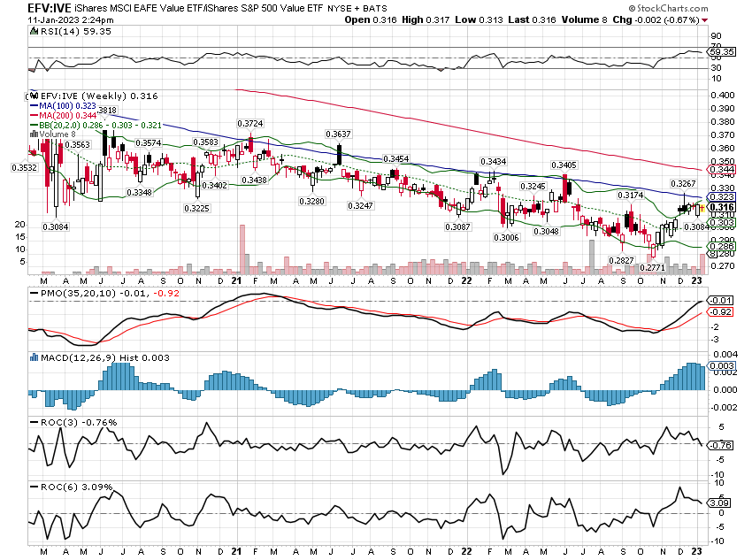Click the 0.2771 lowest price label
Screen dimensions: 752x560
pos(652,267)
